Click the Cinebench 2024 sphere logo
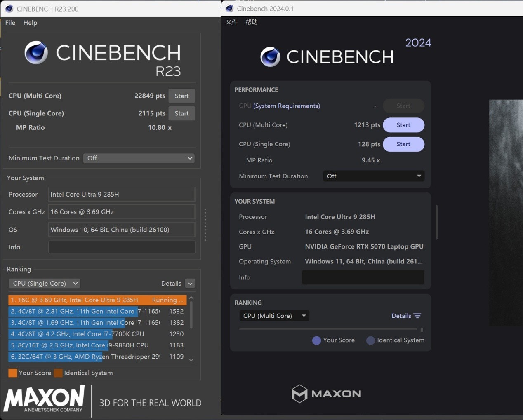523x420 pixels. click(x=271, y=57)
